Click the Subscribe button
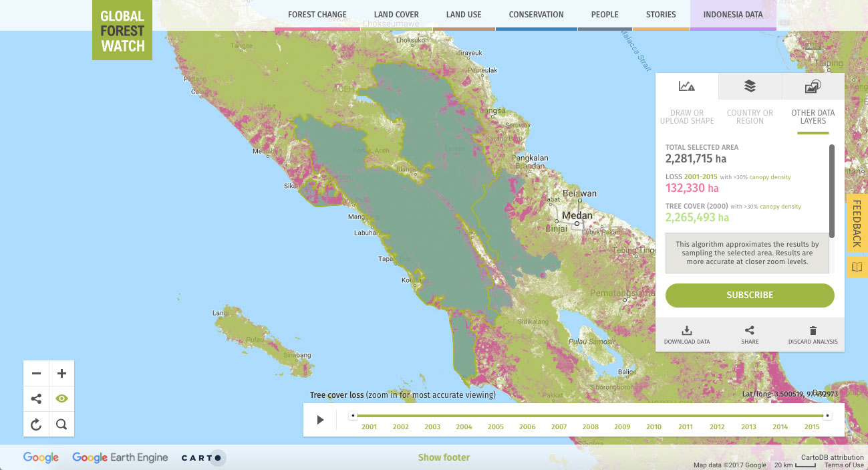 [x=750, y=295]
